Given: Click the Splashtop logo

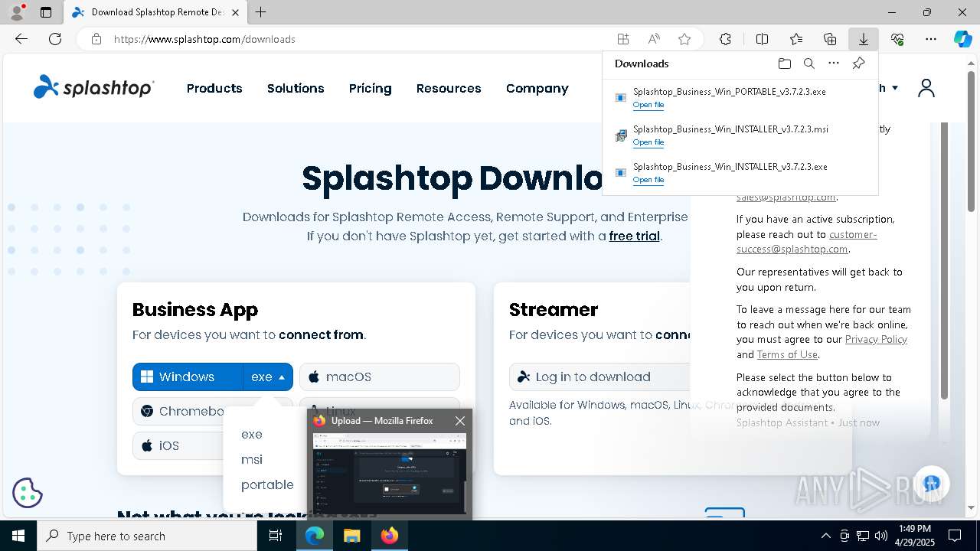Looking at the screenshot, I should point(93,87).
